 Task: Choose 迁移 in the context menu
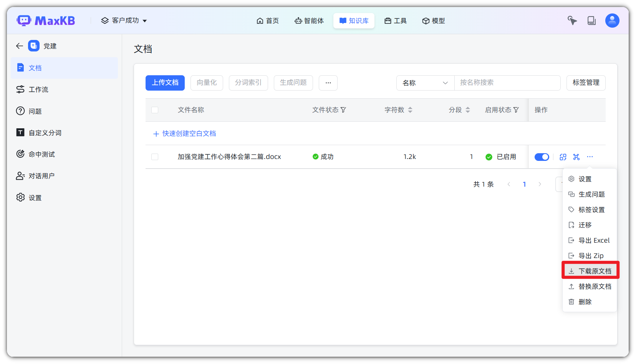pos(590,225)
